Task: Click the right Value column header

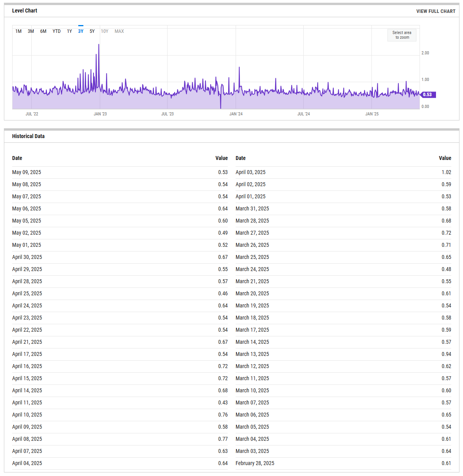Action: [445, 158]
